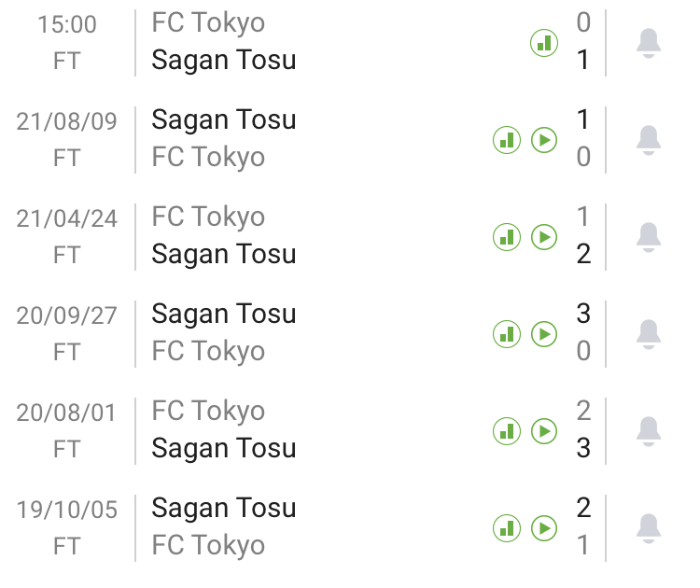Open stats icon for 21/08/09 match
This screenshot has width=700, height=588.
(507, 140)
